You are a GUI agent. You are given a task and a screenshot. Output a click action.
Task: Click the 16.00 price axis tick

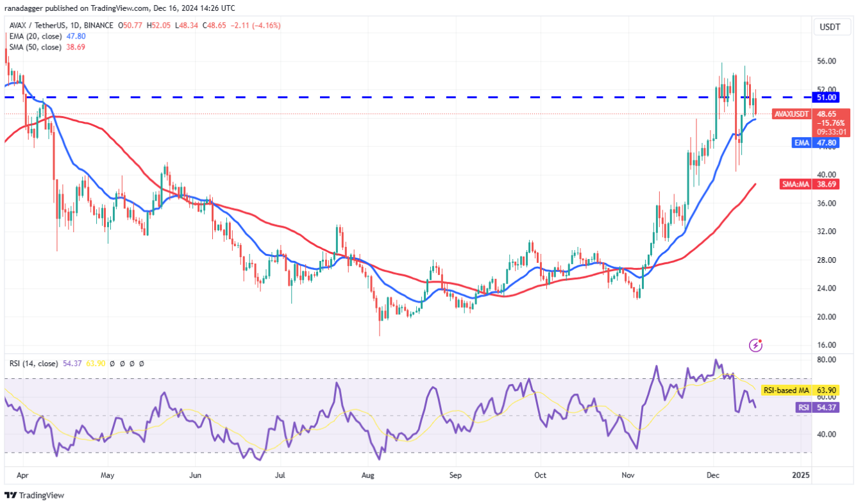(x=828, y=345)
